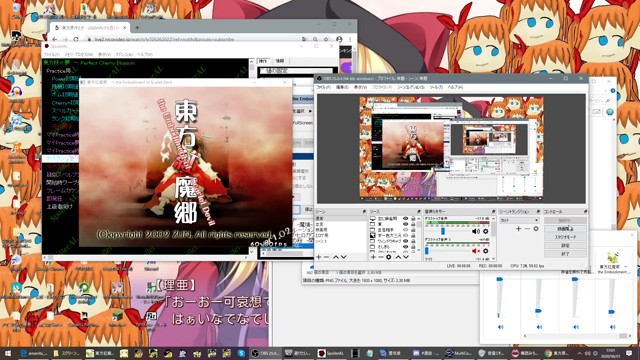Viewport: 640px width, 360px height.
Task: Move selected OBS scene up
Action: tap(336, 257)
